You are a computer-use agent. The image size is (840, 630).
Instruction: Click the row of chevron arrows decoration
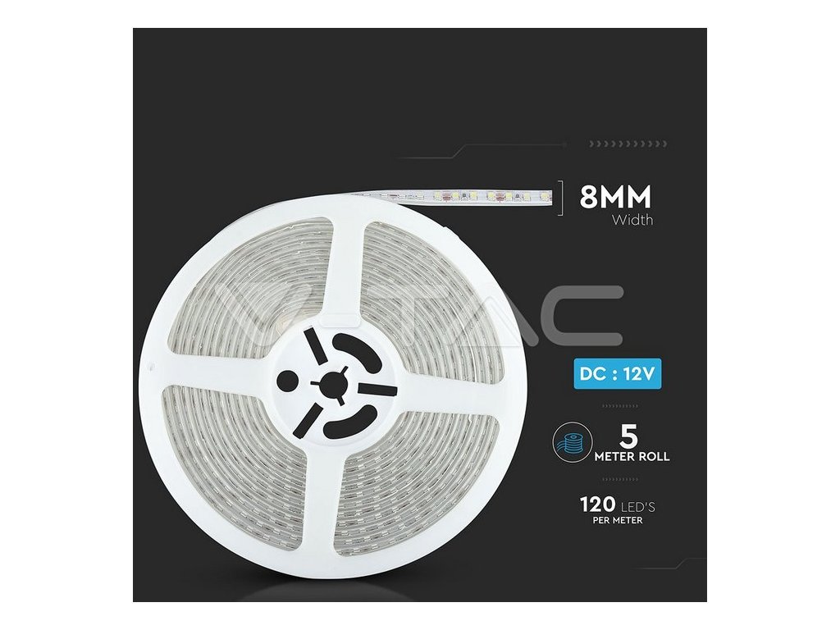628,144
